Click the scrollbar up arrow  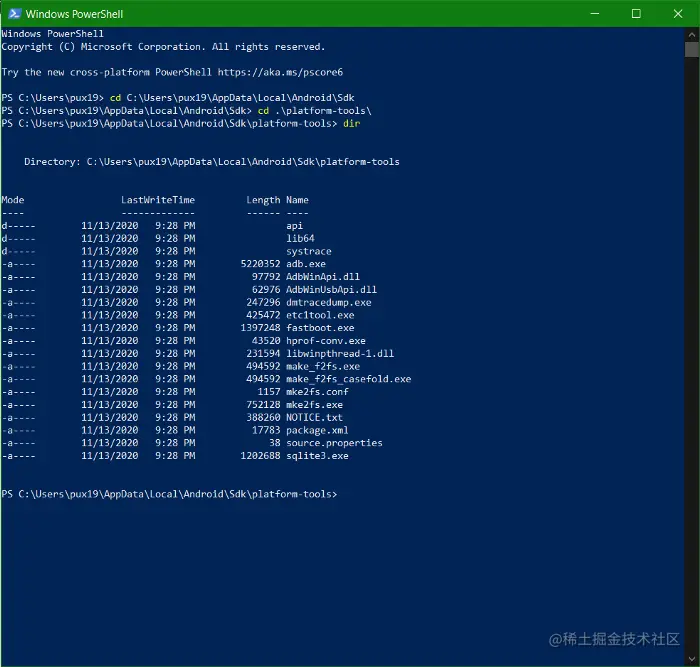click(x=692, y=34)
